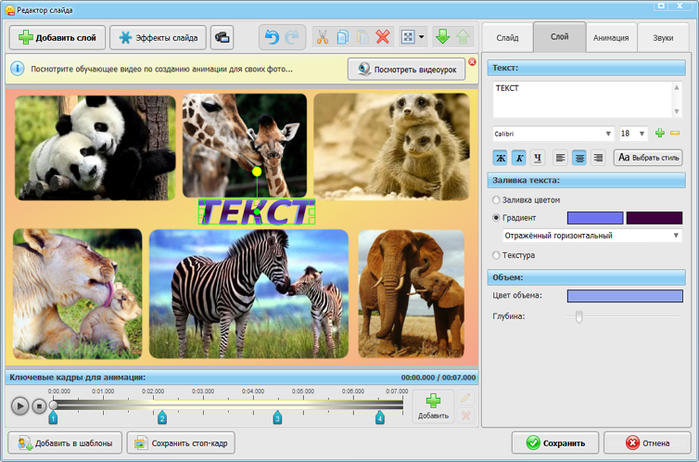Viewport: 699px width, 462px height.
Task: Align text to the right
Action: [x=598, y=157]
